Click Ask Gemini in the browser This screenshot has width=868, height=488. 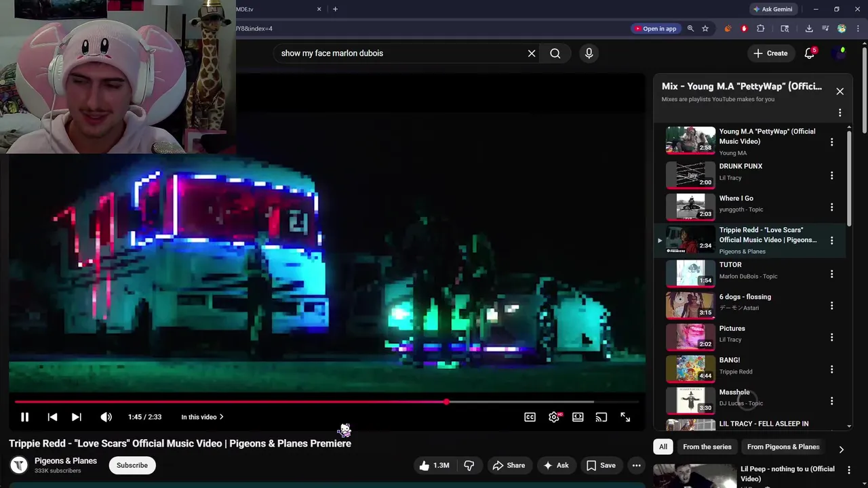772,9
